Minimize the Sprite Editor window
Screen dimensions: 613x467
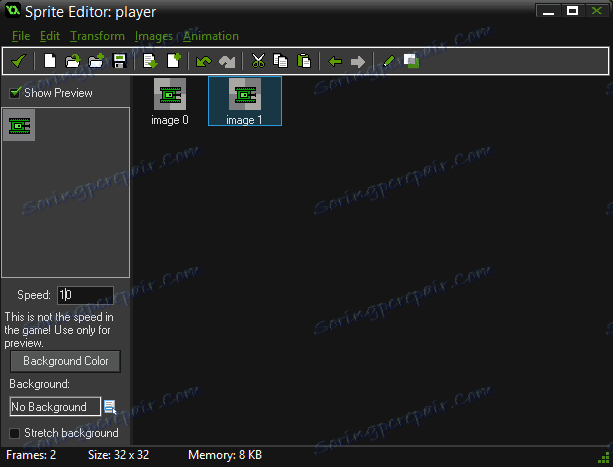click(548, 11)
